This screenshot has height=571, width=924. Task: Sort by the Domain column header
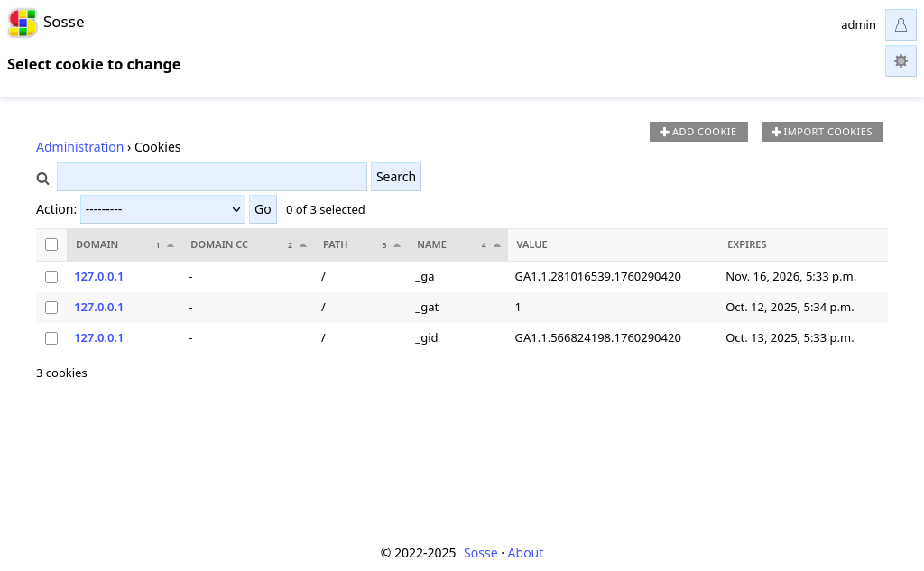click(x=97, y=244)
